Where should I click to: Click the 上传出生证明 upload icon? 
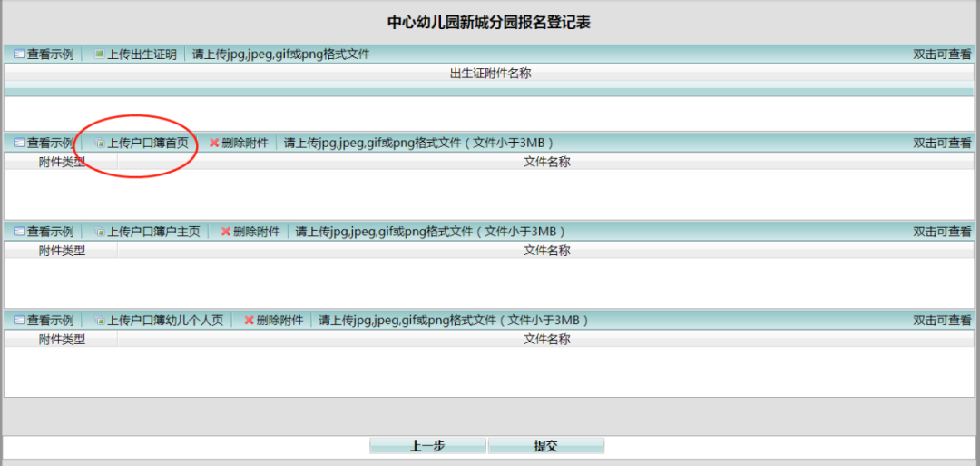coord(100,55)
